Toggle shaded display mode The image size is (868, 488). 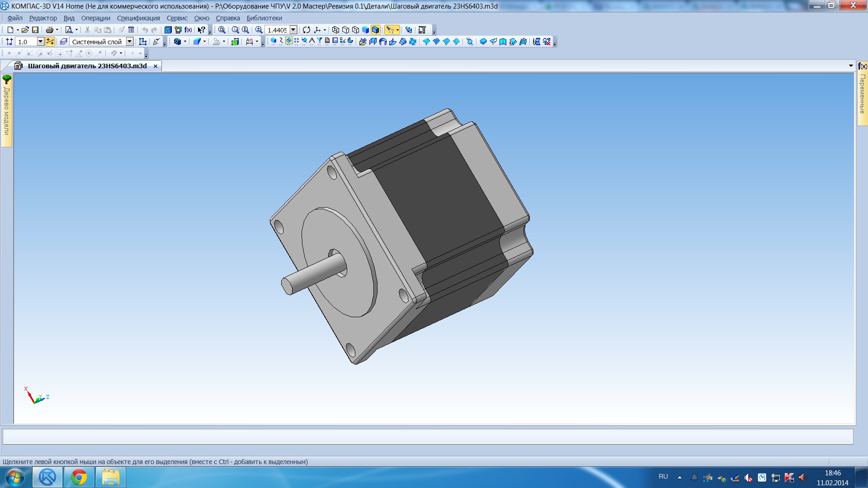365,30
